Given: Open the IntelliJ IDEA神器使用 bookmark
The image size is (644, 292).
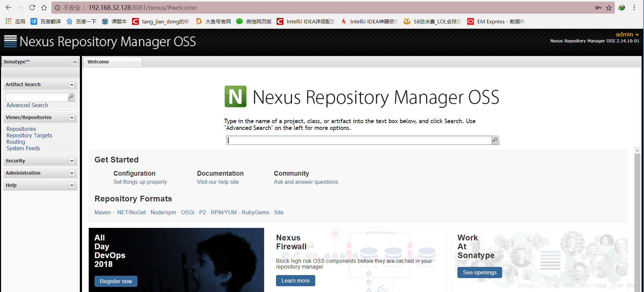Looking at the screenshot, I should (369, 21).
